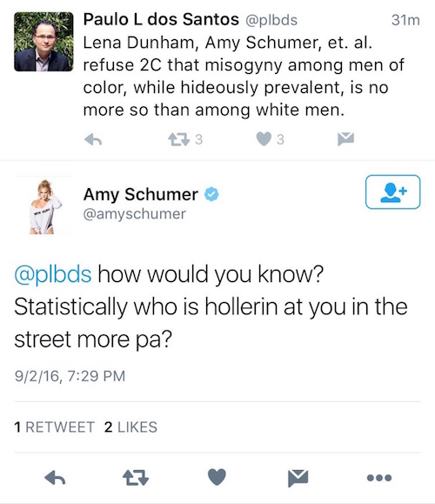Follow Amy Schumer using the add-person button
This screenshot has width=435, height=504.
pos(392,192)
